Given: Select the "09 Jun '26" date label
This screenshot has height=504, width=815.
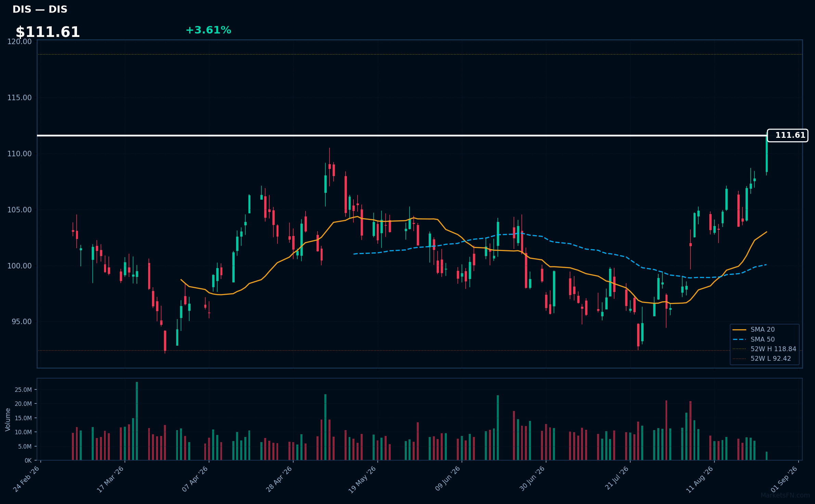Looking at the screenshot, I should click(447, 479).
